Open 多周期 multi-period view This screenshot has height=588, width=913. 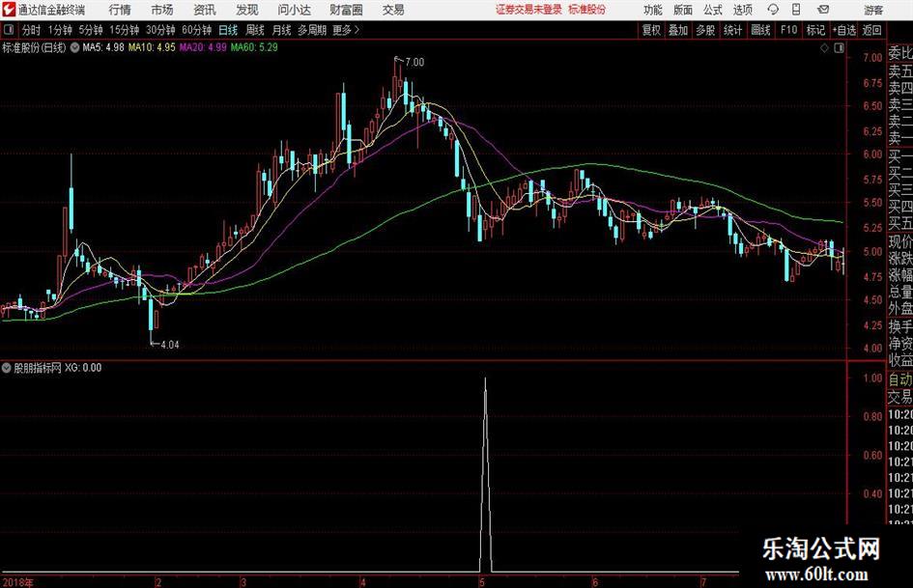[x=312, y=30]
